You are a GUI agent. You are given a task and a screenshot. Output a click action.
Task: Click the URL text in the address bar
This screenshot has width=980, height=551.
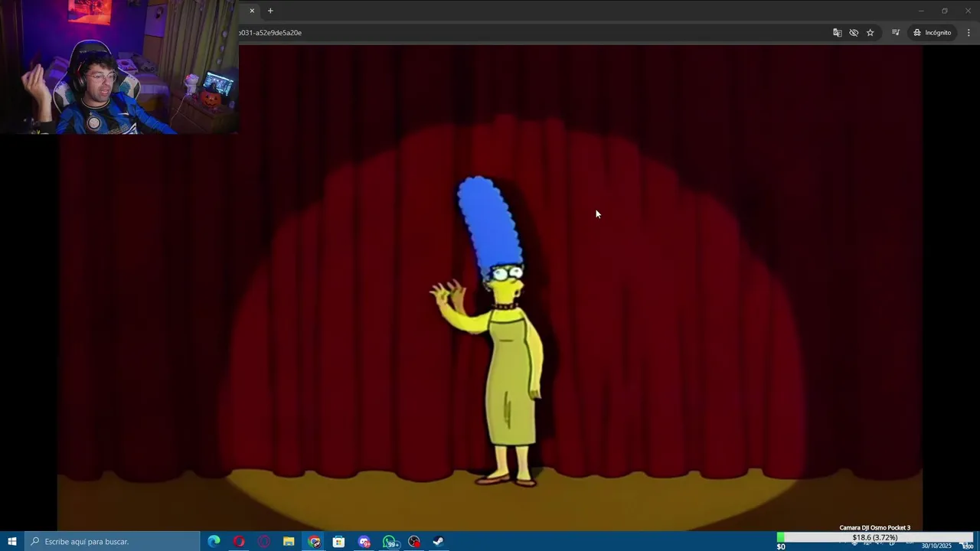[x=270, y=33]
